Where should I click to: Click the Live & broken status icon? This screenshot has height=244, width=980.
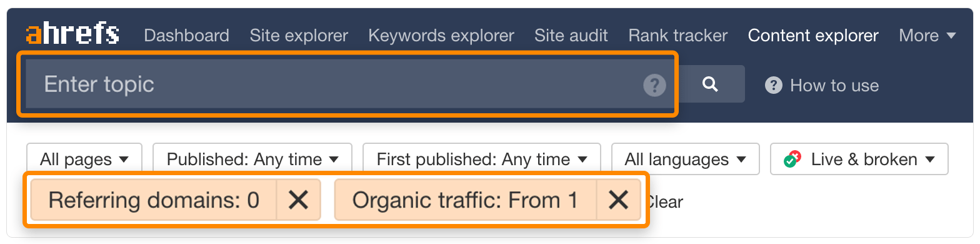[x=792, y=159]
